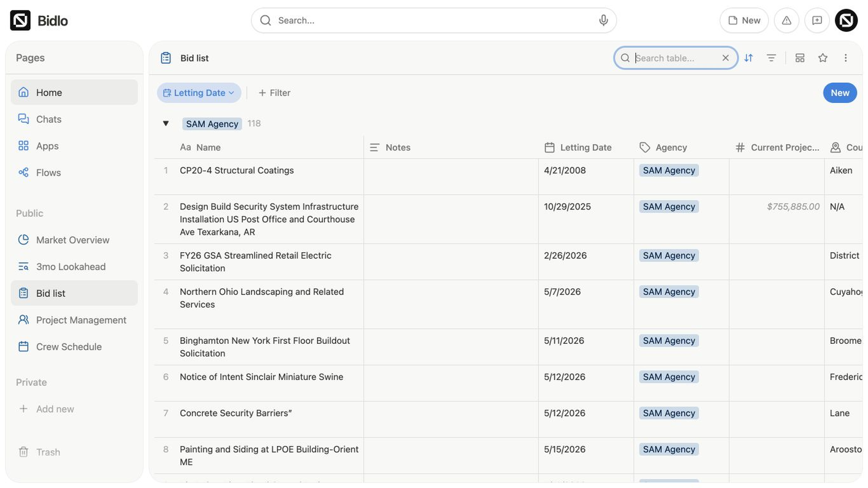Click the Current Project column hash icon
Viewport: 868px width, 488px height.
740,147
